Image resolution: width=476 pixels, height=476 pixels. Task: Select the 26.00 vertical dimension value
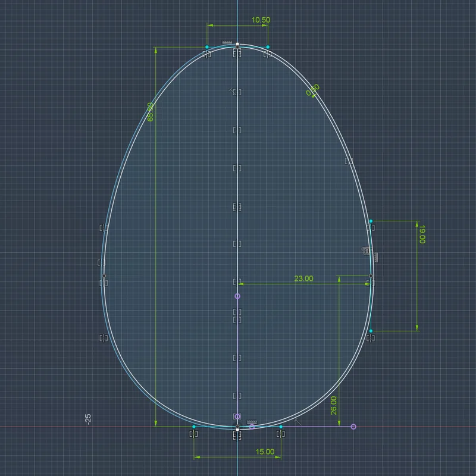point(334,406)
